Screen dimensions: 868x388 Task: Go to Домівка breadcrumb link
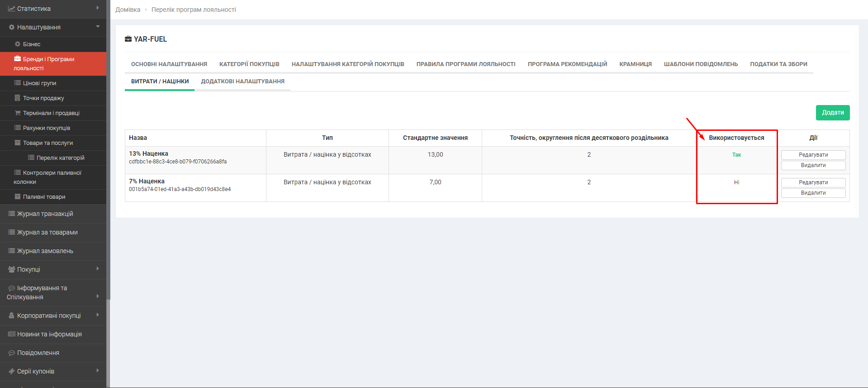click(128, 10)
